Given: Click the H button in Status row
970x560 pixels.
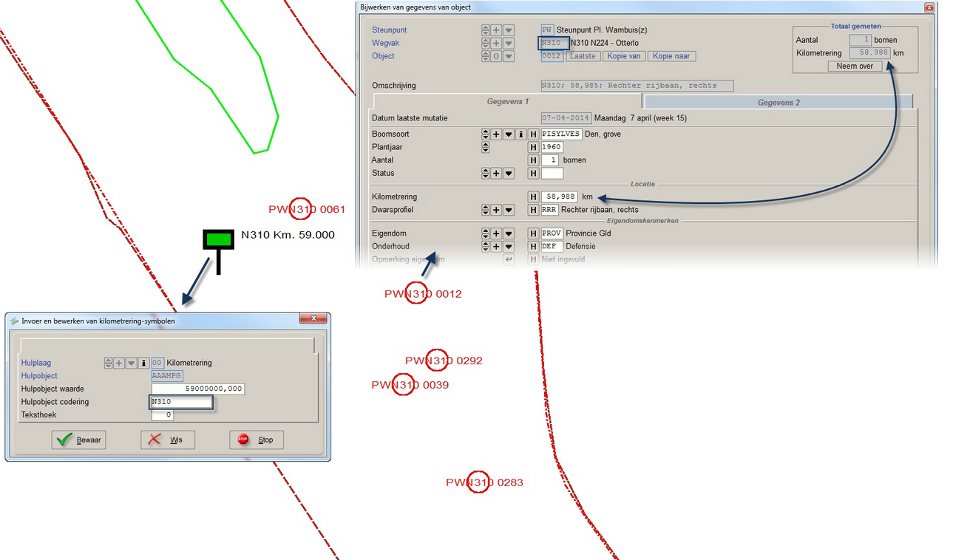Looking at the screenshot, I should (533, 173).
